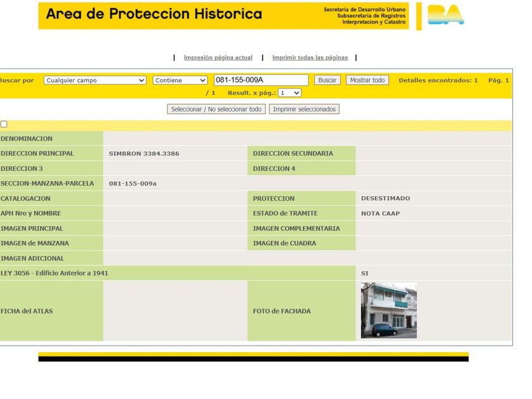532x399 pixels.
Task: Click the DENOMINACION field label
Action: coord(27,139)
